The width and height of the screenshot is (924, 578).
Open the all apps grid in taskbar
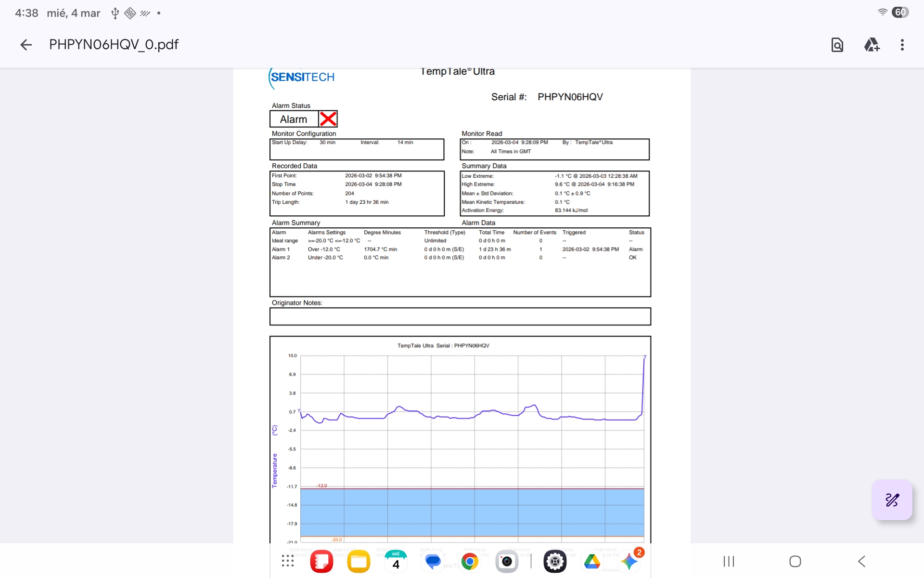click(288, 561)
